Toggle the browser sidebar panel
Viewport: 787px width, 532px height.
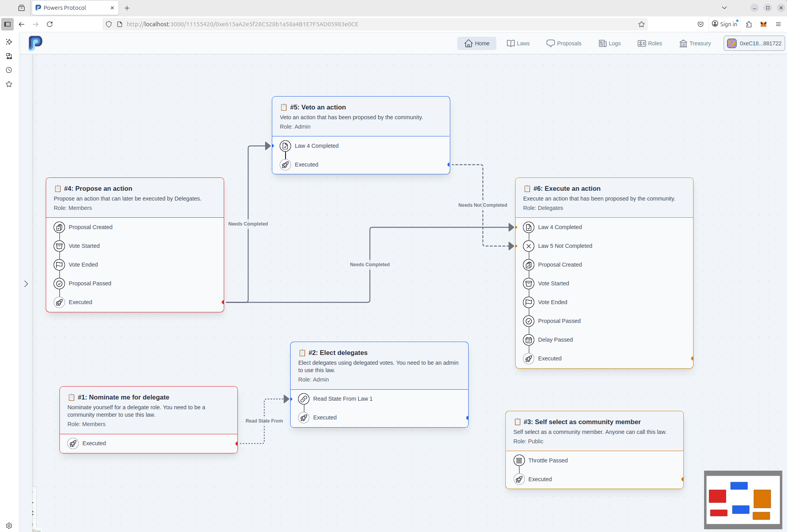click(7, 24)
